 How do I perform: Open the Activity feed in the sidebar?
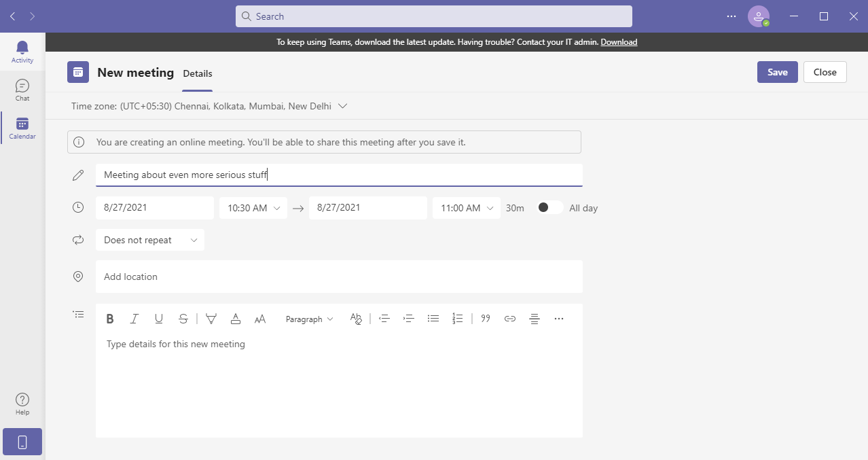[22, 52]
